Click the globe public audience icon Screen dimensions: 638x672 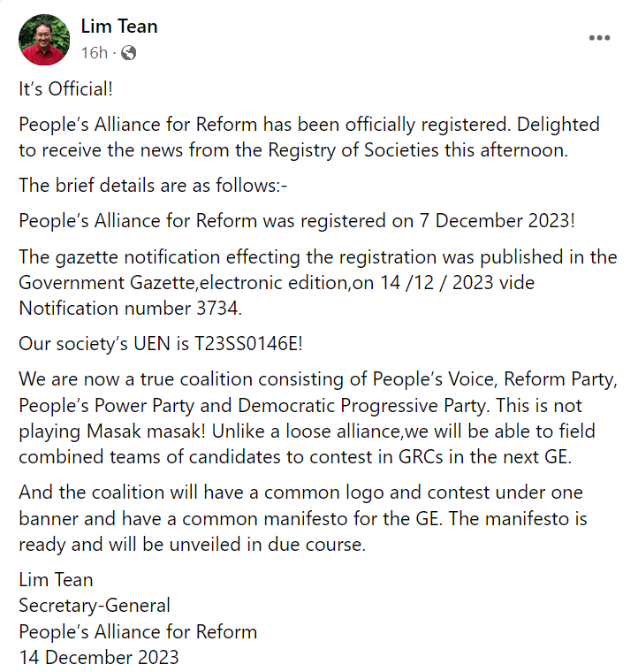click(x=129, y=53)
